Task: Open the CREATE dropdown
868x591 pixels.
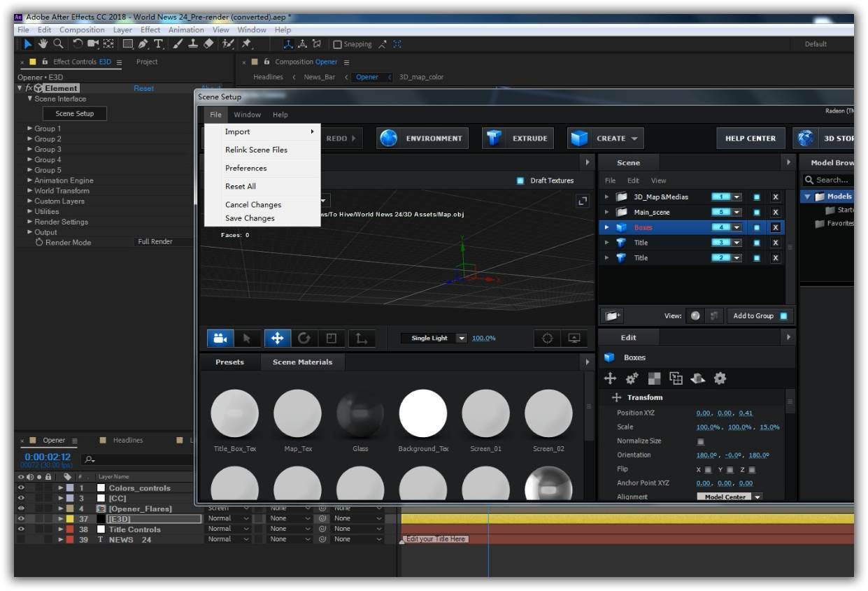Action: click(606, 138)
